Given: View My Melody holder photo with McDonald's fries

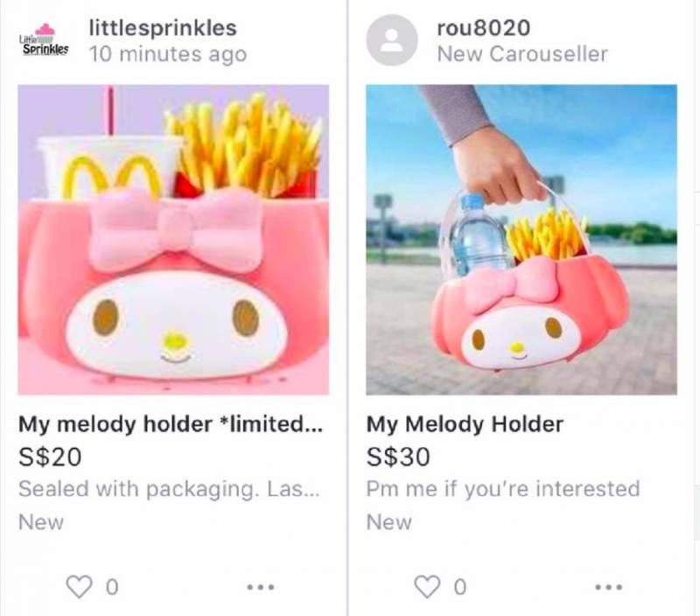Looking at the screenshot, I should click(x=173, y=240).
